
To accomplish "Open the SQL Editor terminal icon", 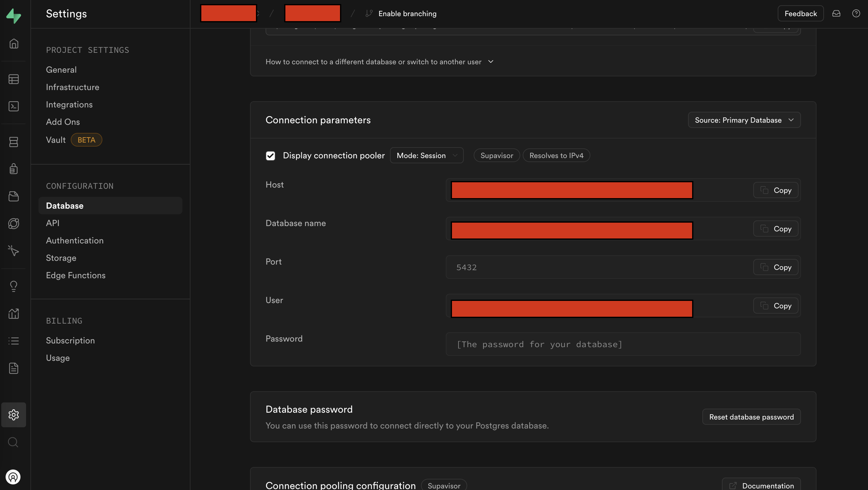I will tap(13, 106).
